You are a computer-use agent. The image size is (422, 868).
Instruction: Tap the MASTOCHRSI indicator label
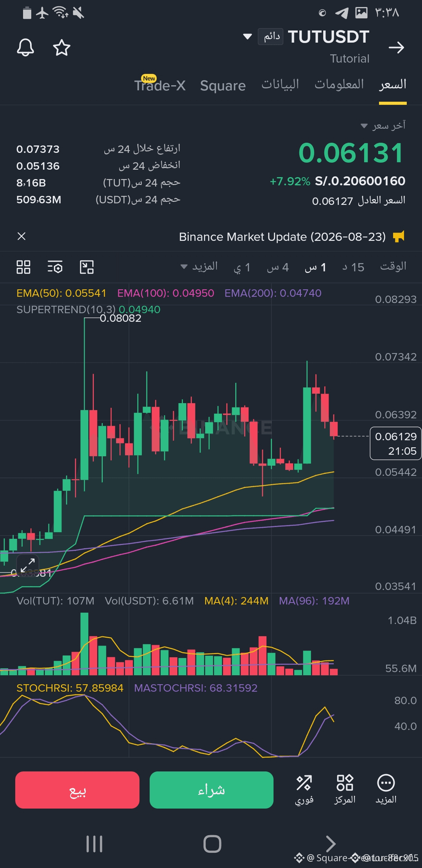tap(196, 688)
